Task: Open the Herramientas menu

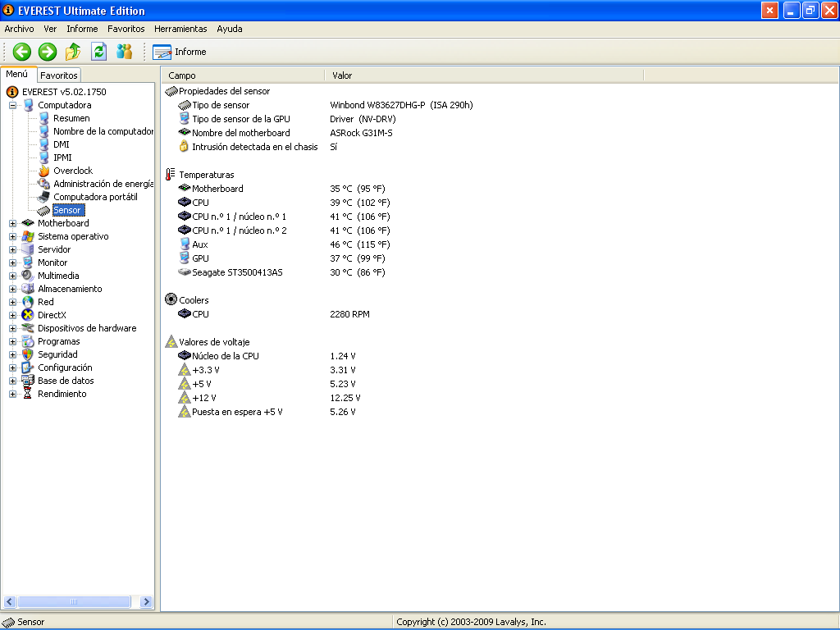Action: [180, 29]
